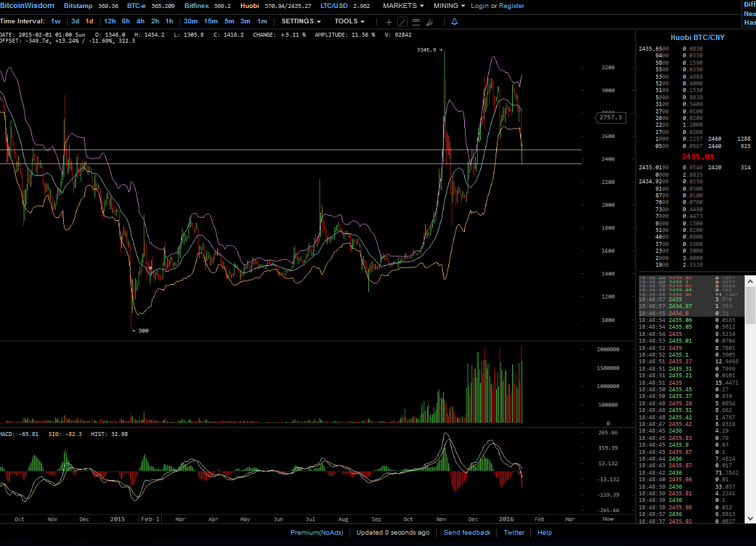756x546 pixels.
Task: Set time interval to 1w
Action: coord(55,21)
